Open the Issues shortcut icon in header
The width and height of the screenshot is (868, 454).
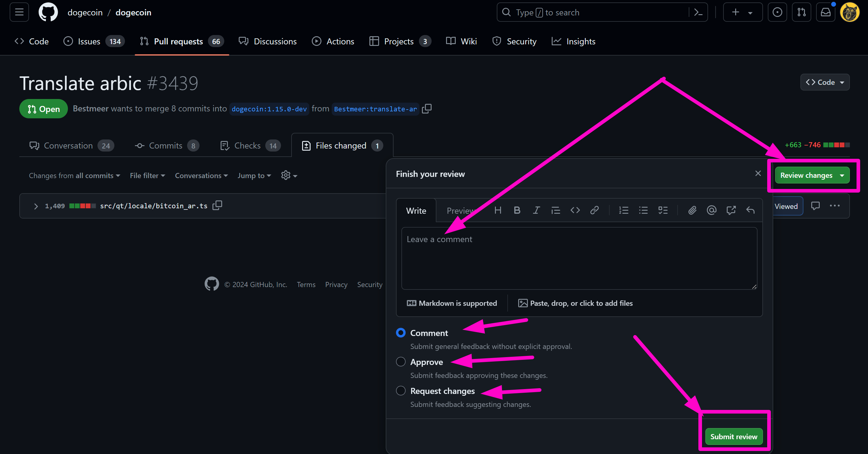point(777,12)
